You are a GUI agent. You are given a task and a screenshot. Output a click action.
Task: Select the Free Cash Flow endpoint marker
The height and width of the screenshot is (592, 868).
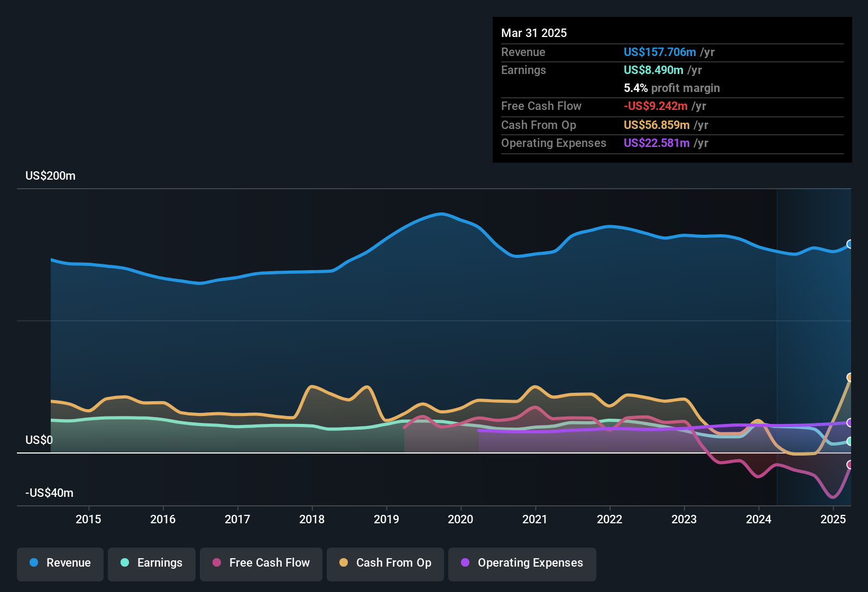pos(850,465)
